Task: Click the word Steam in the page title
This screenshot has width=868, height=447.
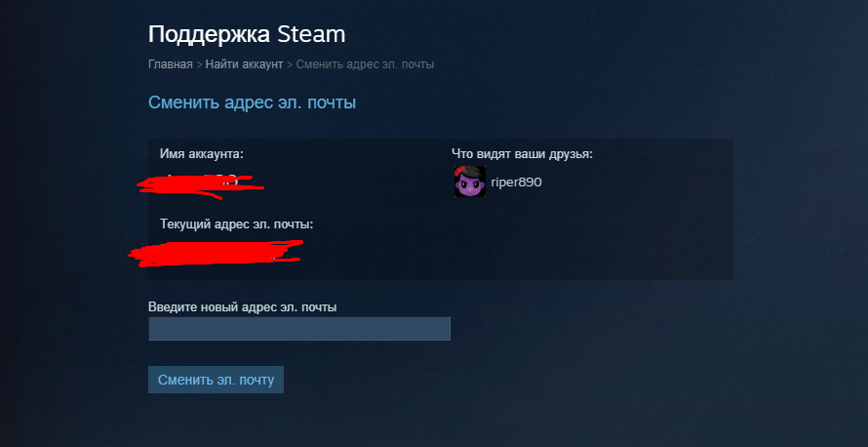Action: point(311,34)
